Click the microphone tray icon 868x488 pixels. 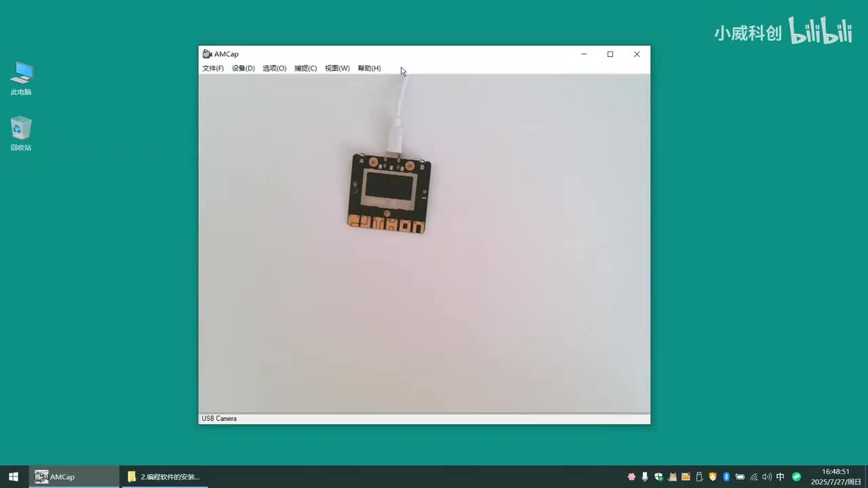pyautogui.click(x=645, y=477)
